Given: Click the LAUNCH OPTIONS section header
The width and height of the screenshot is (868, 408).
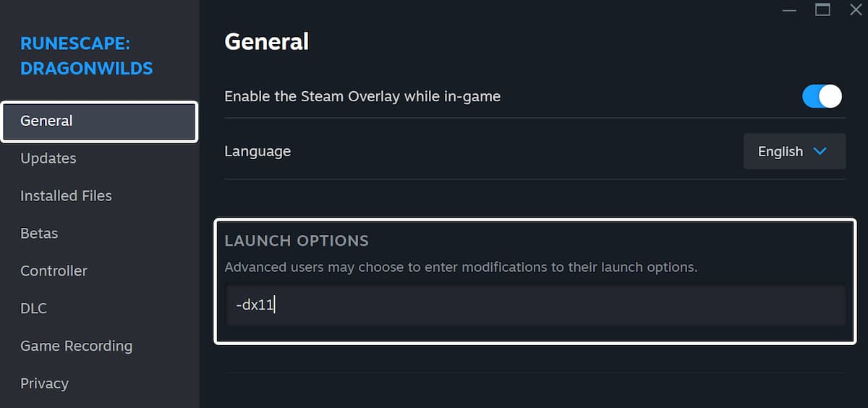Looking at the screenshot, I should tap(297, 241).
